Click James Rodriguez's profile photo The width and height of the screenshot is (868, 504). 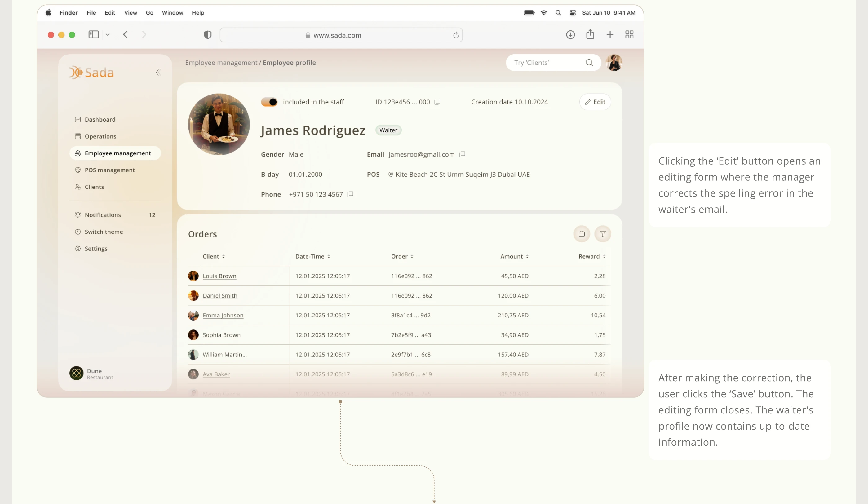coord(219,124)
